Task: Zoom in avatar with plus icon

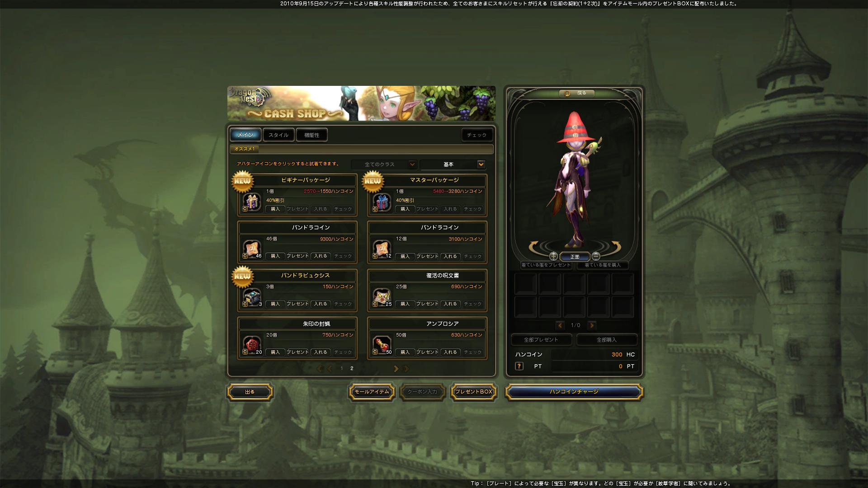Action: (x=553, y=256)
